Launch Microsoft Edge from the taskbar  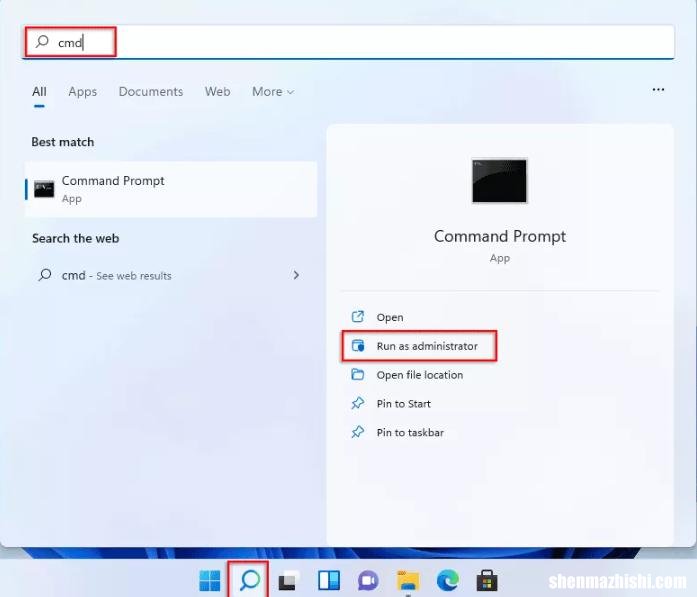coord(448,581)
